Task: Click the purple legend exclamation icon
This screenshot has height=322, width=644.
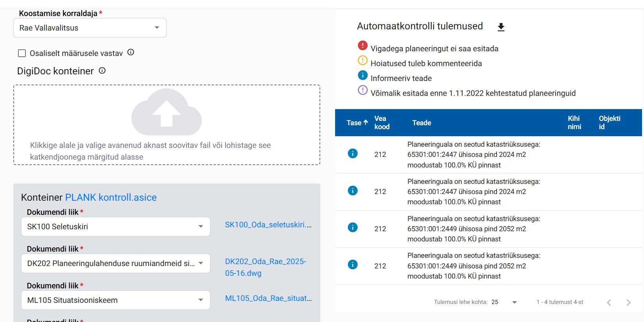Action: pyautogui.click(x=362, y=90)
